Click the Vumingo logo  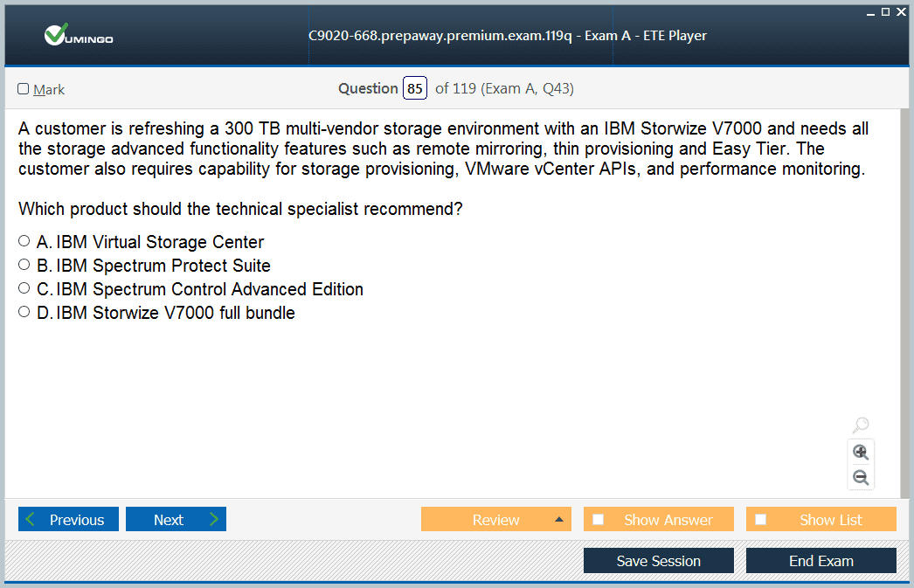[79, 36]
